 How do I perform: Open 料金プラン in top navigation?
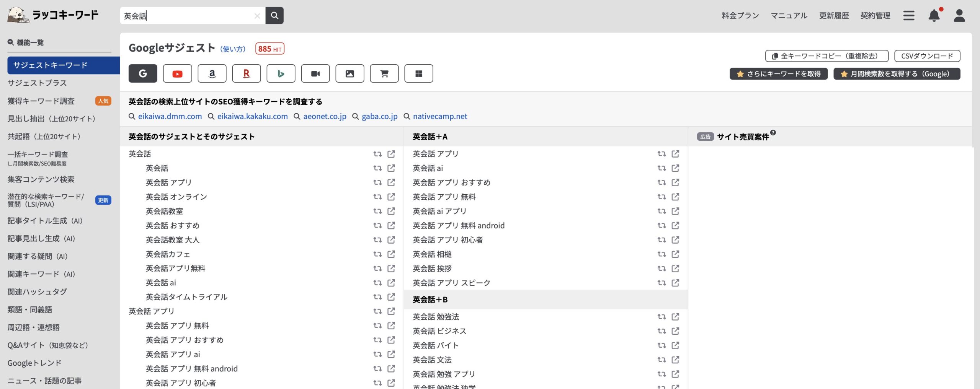740,15
